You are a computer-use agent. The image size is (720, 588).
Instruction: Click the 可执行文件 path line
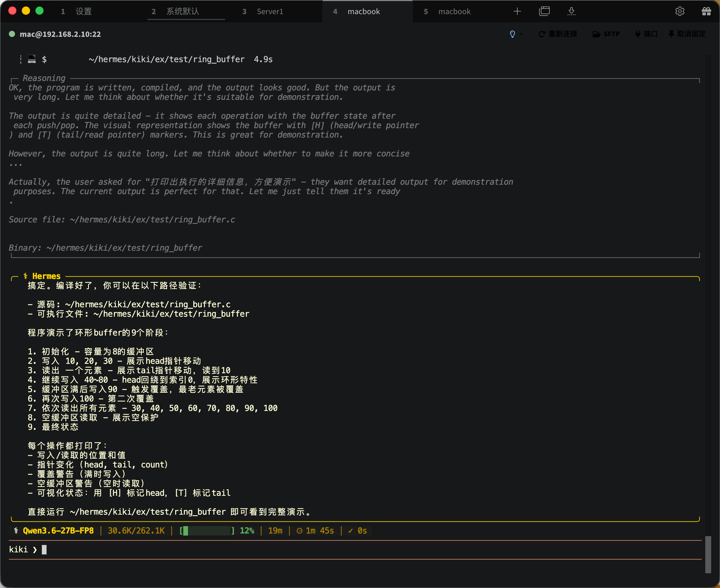point(138,314)
